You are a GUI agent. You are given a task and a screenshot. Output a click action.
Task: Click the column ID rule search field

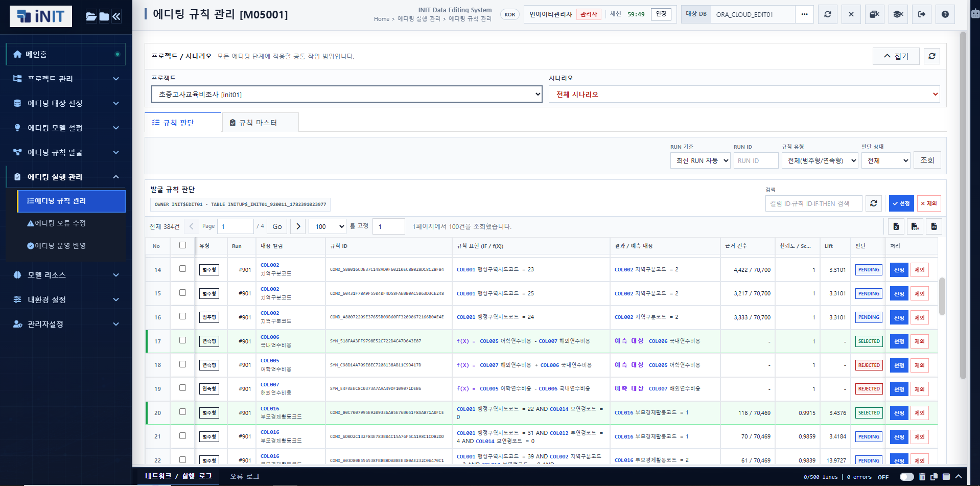coord(813,203)
